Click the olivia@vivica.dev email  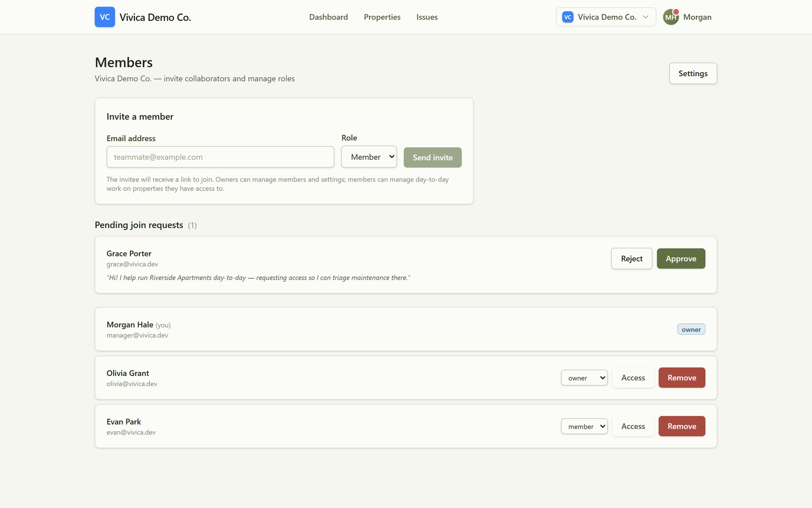click(132, 383)
